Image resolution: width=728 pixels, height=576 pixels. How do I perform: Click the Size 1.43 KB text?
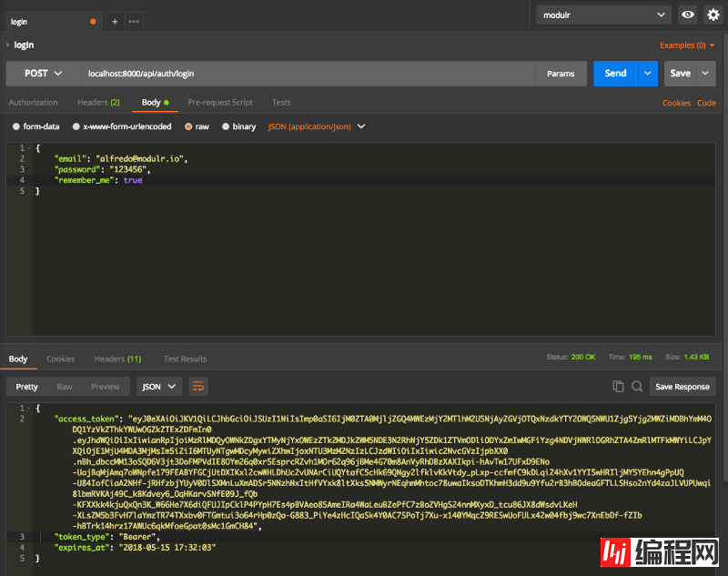(687, 357)
